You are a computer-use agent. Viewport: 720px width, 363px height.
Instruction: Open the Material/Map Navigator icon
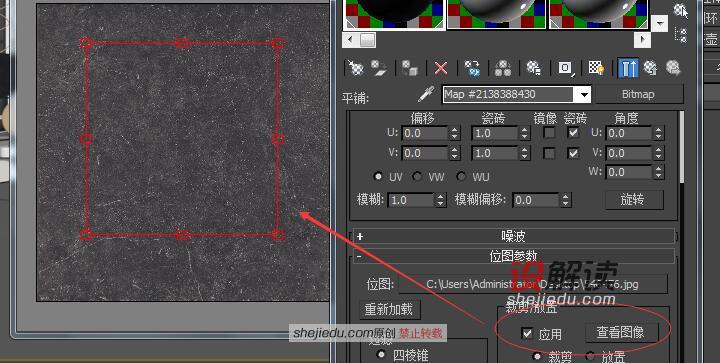[x=681, y=35]
